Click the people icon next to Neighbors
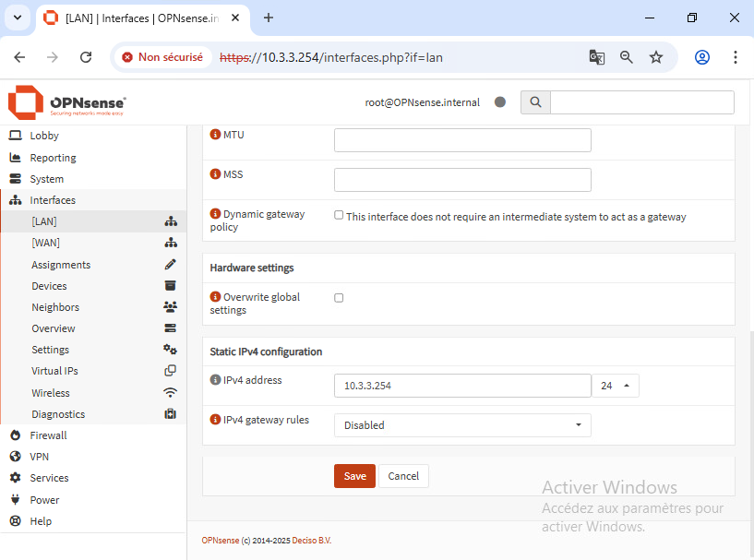The height and width of the screenshot is (560, 754). [170, 306]
